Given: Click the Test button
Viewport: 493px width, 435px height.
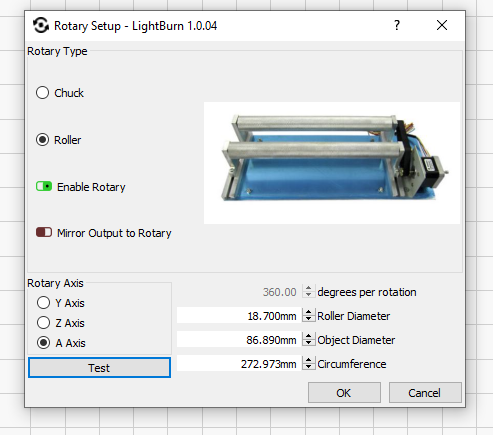Looking at the screenshot, I should pos(99,368).
